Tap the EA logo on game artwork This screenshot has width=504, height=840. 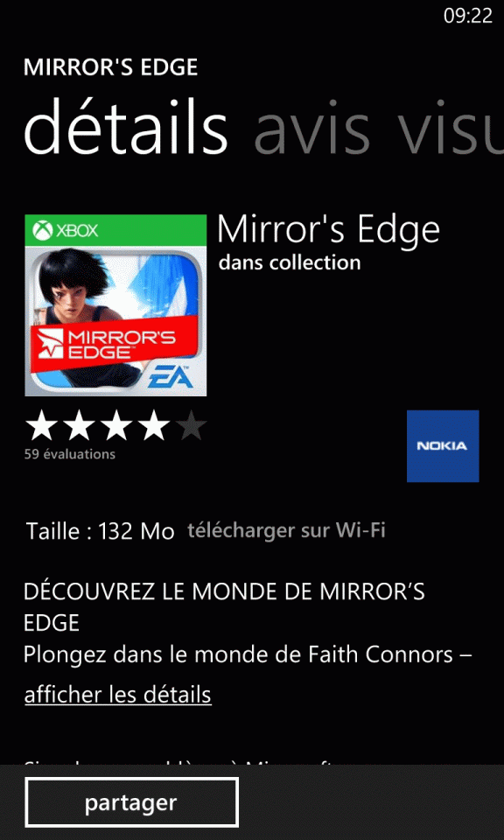tap(171, 378)
